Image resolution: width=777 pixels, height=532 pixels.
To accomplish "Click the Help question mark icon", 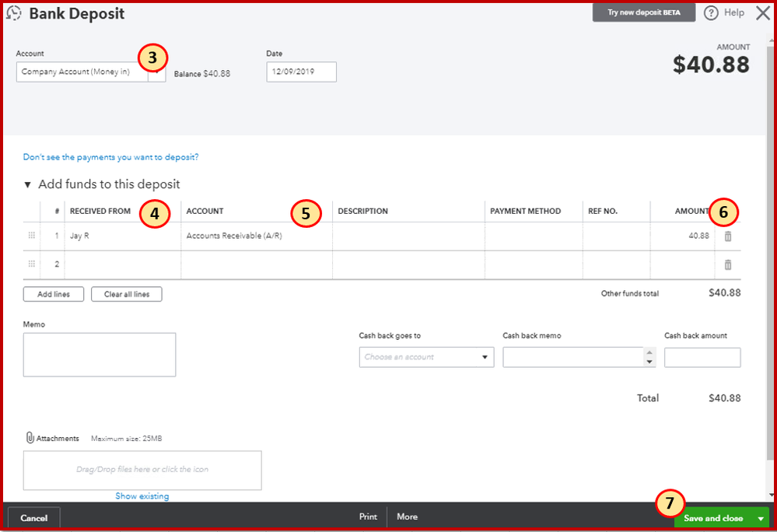I will pos(711,13).
